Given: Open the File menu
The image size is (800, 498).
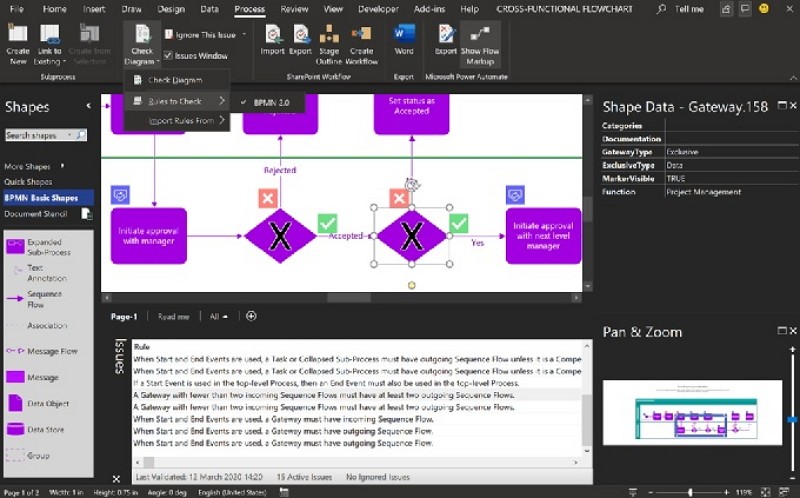Looking at the screenshot, I should click(17, 9).
